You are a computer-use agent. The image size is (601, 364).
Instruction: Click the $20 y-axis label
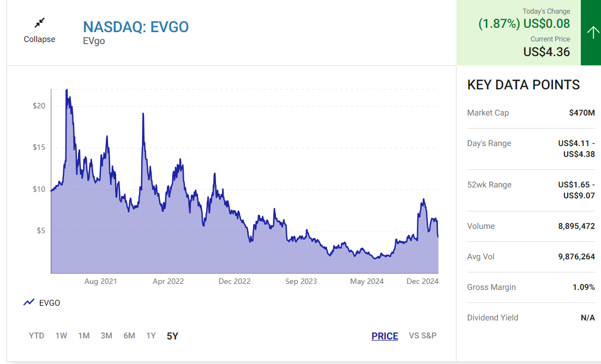tap(39, 106)
